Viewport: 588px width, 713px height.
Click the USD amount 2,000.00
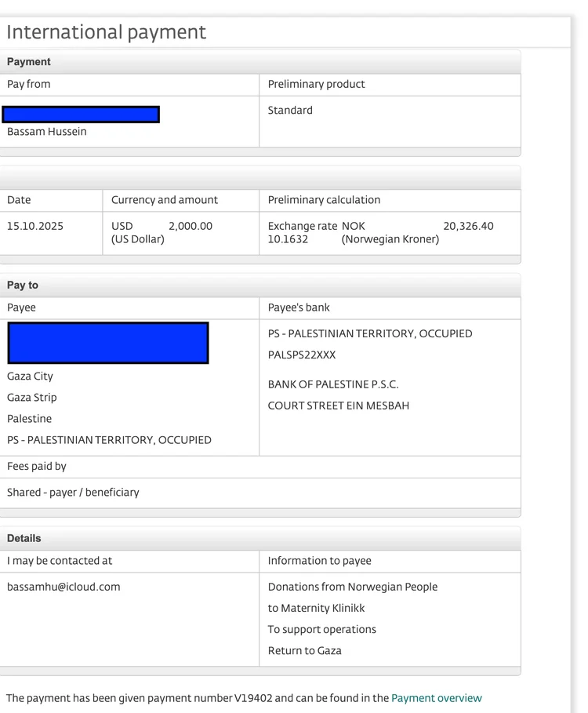tap(191, 226)
